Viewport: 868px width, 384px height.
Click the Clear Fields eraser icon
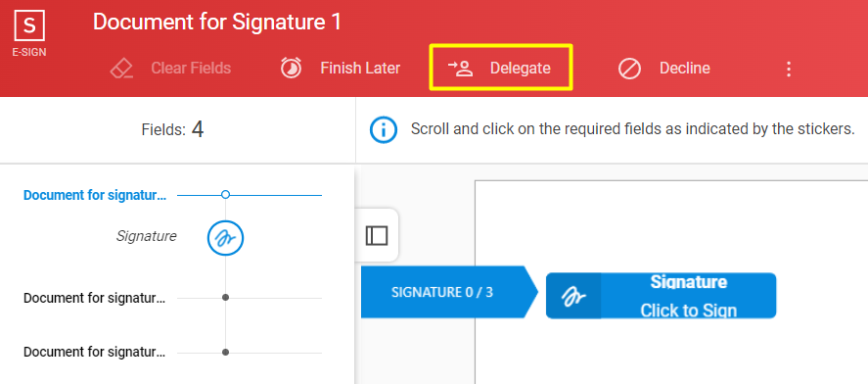click(121, 69)
